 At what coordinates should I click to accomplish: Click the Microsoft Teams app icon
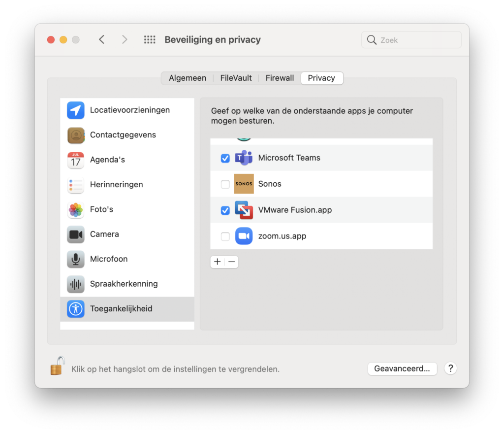(x=244, y=158)
